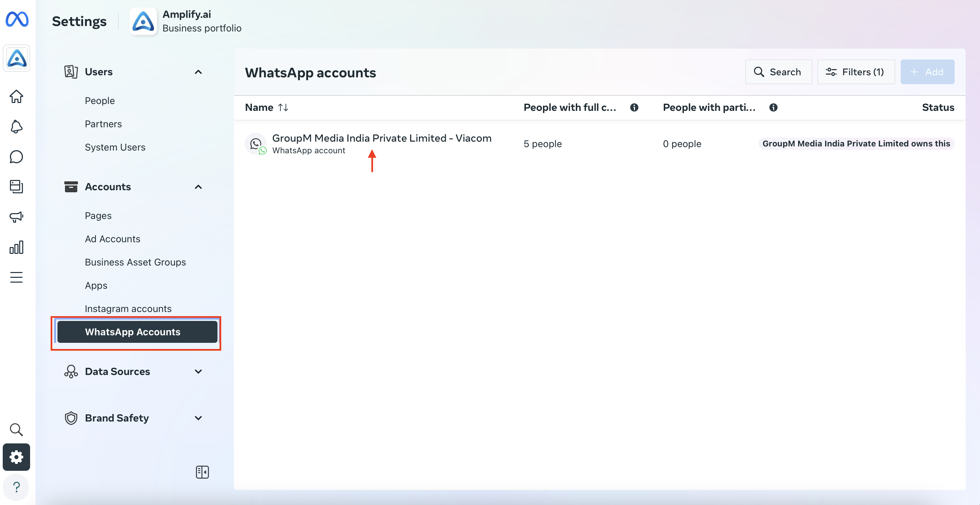Open the inbox chat bubble icon
Viewport: 980px width, 505px height.
(x=16, y=157)
